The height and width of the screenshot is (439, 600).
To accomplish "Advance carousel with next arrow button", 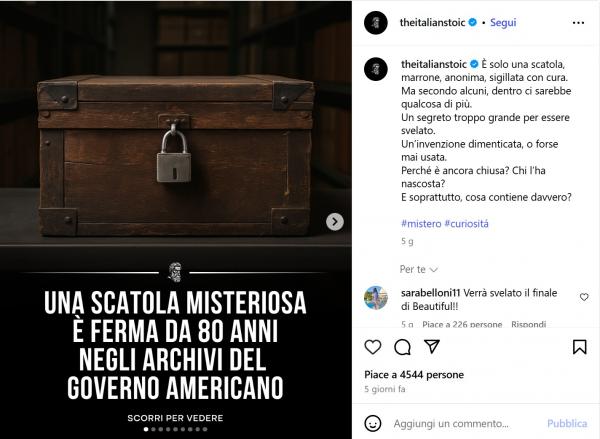I will pyautogui.click(x=335, y=222).
